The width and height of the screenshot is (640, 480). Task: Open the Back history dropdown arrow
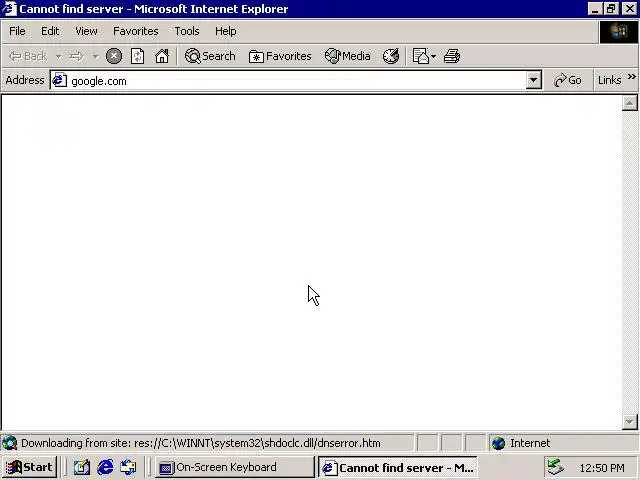58,56
